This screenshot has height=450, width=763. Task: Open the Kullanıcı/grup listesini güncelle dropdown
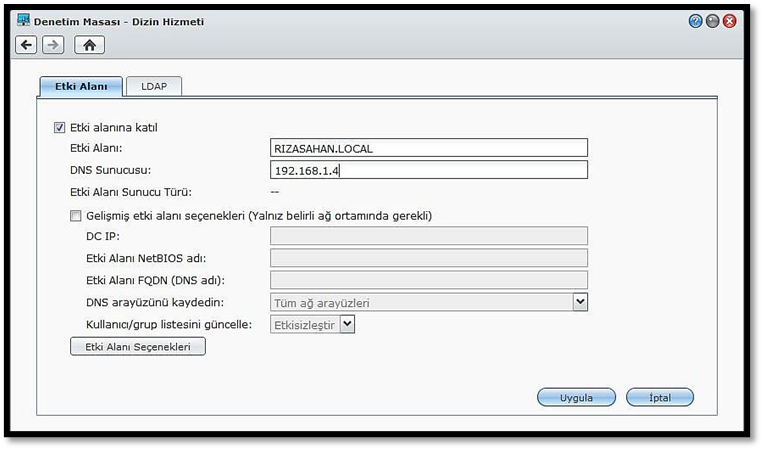347,324
